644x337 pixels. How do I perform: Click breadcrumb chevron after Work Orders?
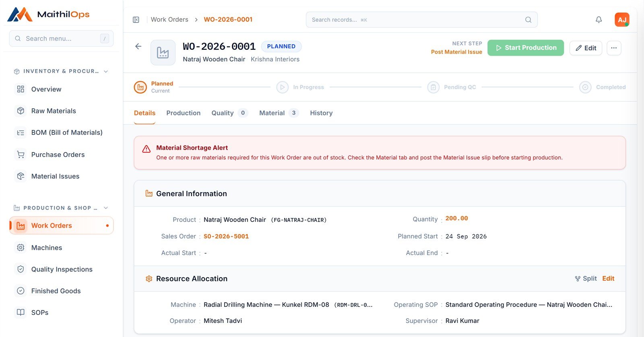click(x=196, y=20)
